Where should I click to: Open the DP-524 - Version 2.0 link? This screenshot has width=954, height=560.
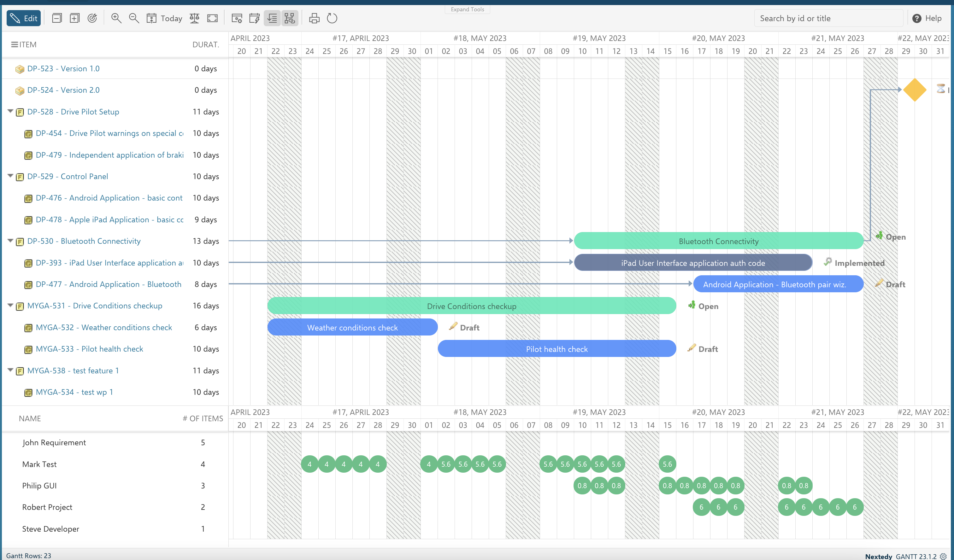coord(63,90)
